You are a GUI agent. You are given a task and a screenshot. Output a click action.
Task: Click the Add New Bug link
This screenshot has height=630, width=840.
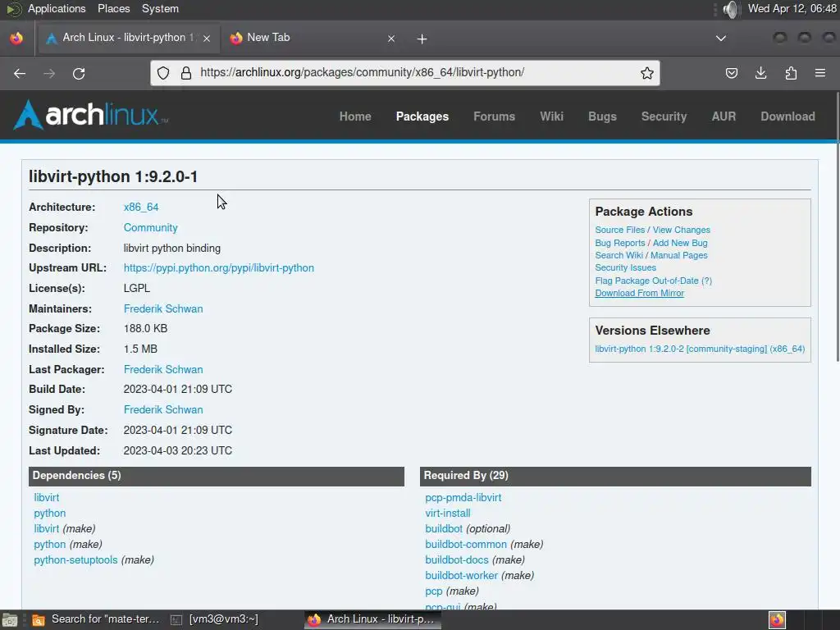(x=680, y=243)
